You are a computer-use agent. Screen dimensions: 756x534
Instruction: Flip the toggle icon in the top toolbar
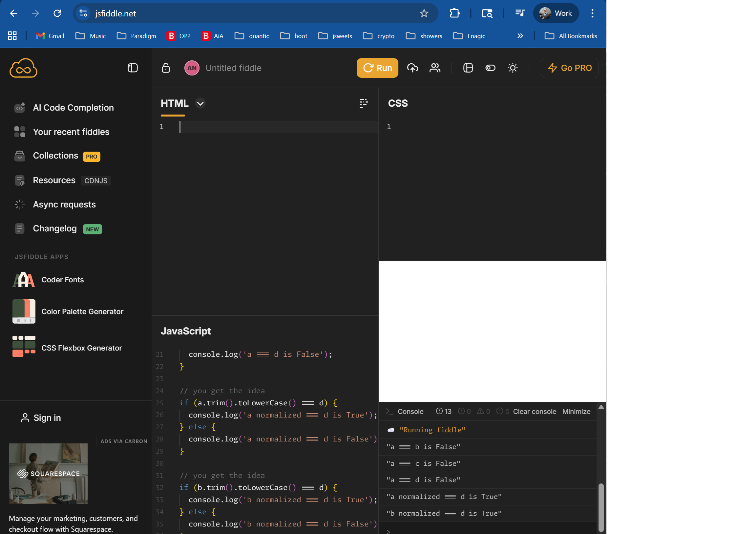[490, 68]
